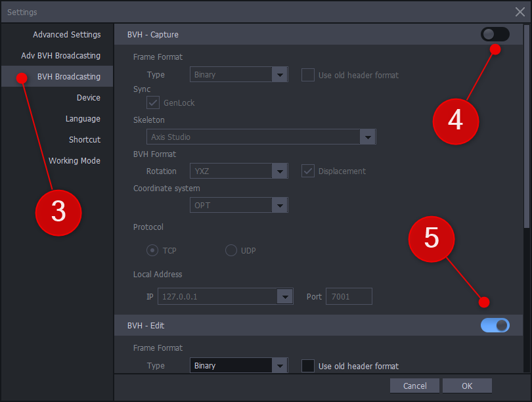The width and height of the screenshot is (532, 402).
Task: Select the UDP protocol radio button
Action: [x=231, y=250]
